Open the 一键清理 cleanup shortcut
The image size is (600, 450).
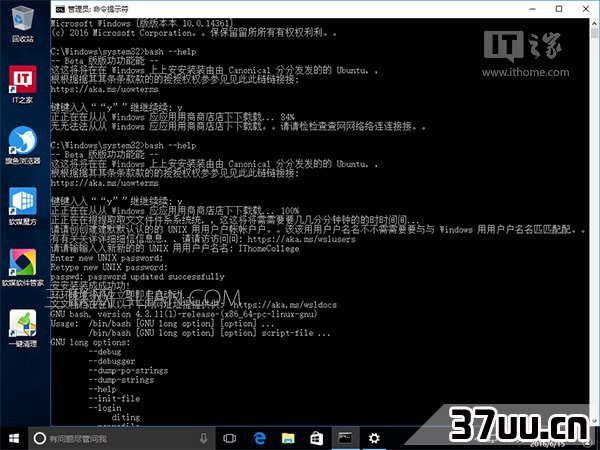coord(23,328)
